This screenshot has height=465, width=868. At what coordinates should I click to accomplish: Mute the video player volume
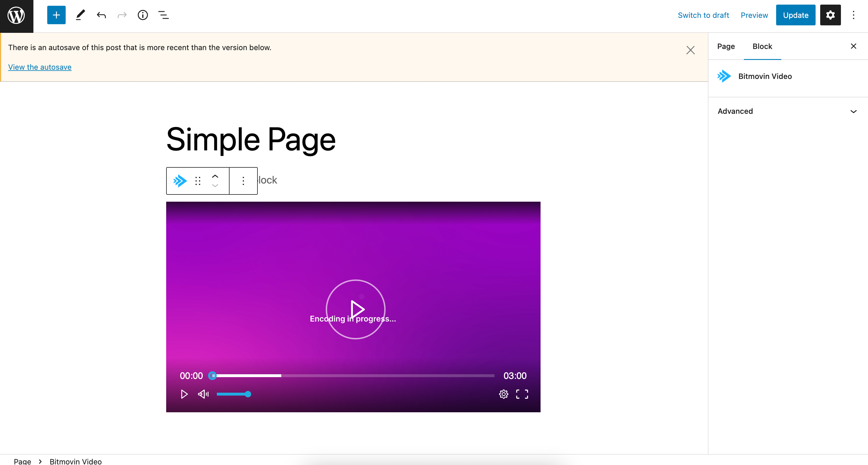coord(203,394)
